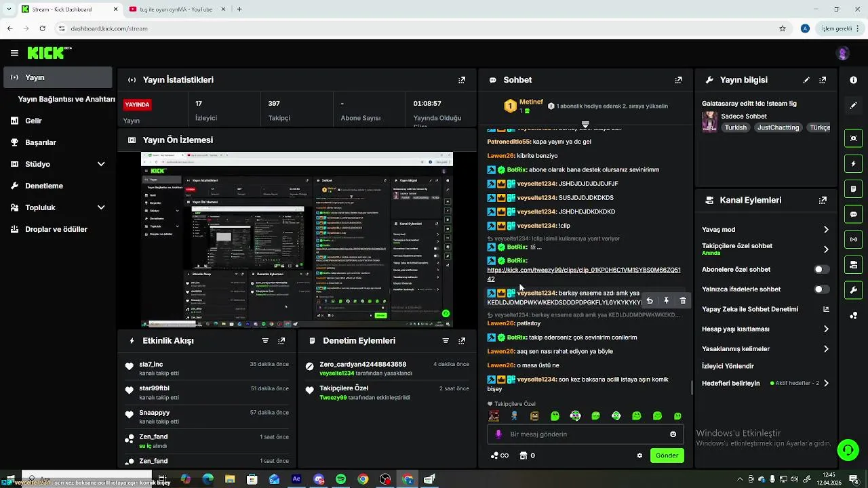
Task: Pin the hovered veyselte1234 chat message
Action: point(666,301)
